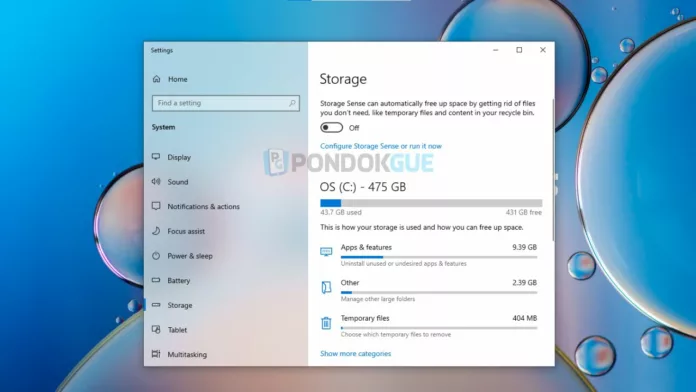Image resolution: width=696 pixels, height=392 pixels.
Task: Click the Temporary files trash icon
Action: [x=326, y=323]
